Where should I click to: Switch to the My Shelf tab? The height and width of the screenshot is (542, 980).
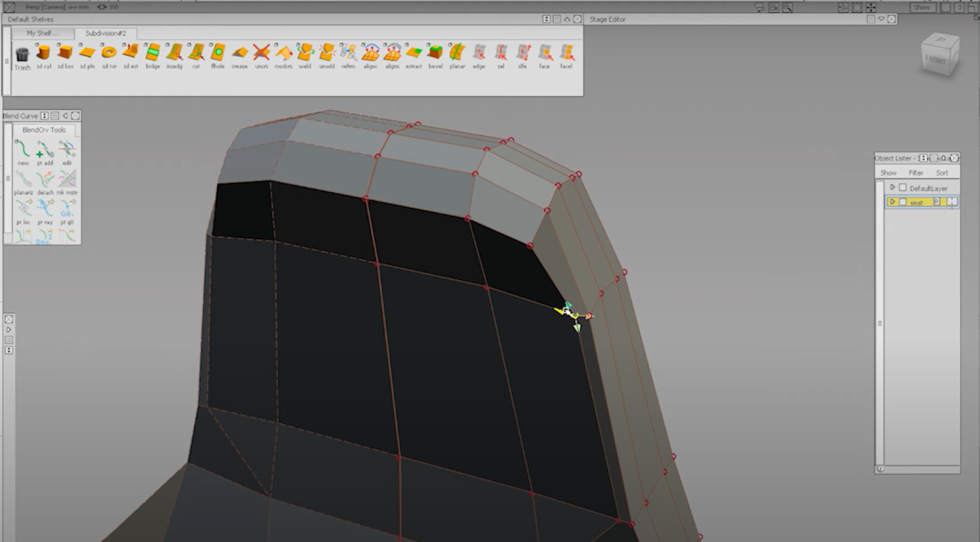click(x=42, y=33)
